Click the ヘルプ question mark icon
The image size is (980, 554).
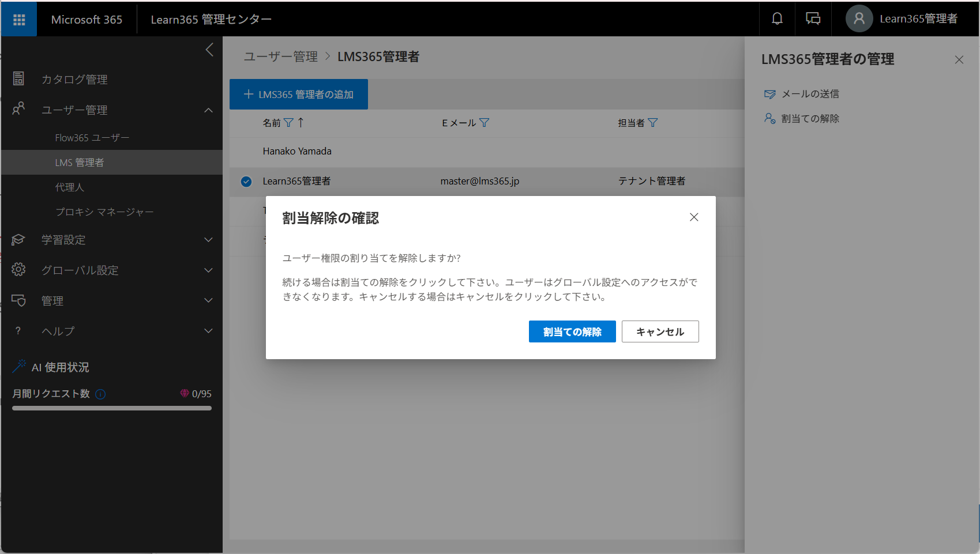18,331
